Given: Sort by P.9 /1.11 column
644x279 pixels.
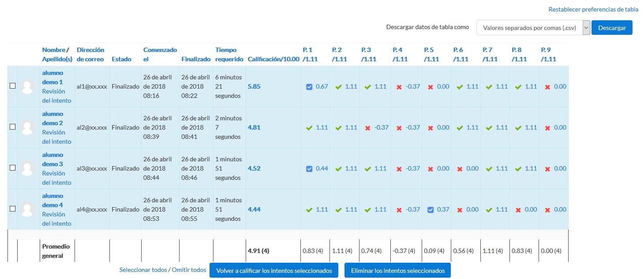Looking at the screenshot, I should [548, 54].
